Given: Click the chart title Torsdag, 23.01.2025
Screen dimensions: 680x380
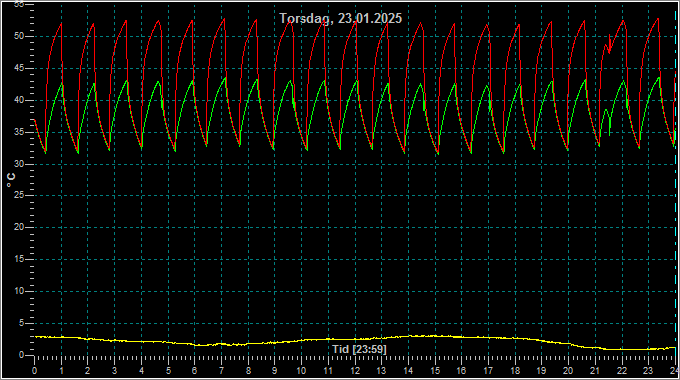Looking at the screenshot, I should [x=340, y=18].
